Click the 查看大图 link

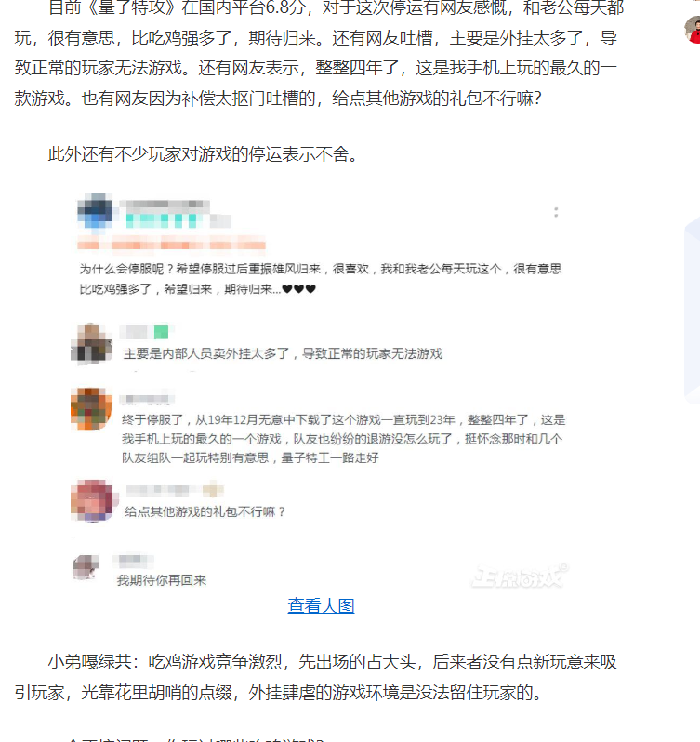click(321, 605)
